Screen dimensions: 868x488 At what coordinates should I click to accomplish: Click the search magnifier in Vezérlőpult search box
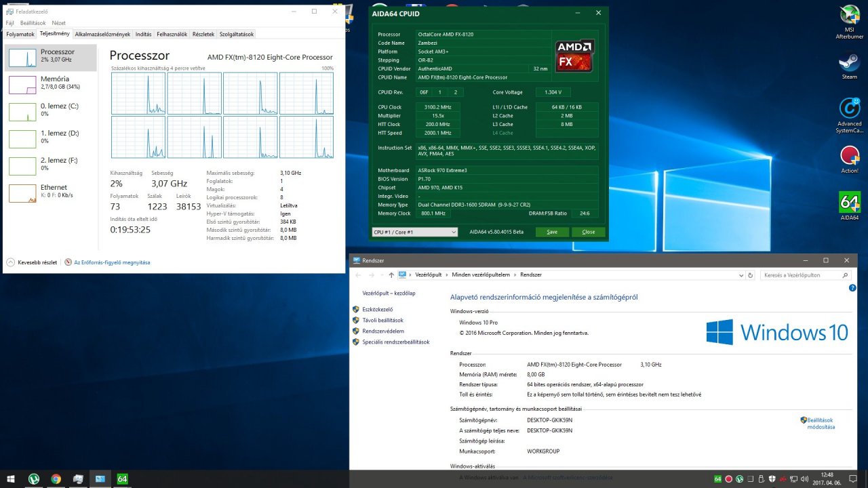(x=844, y=275)
